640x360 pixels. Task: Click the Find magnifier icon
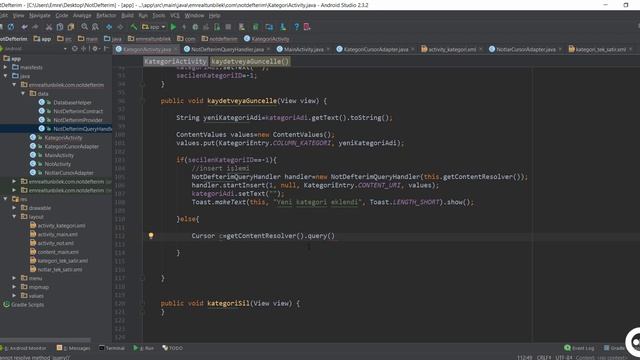click(x=84, y=27)
